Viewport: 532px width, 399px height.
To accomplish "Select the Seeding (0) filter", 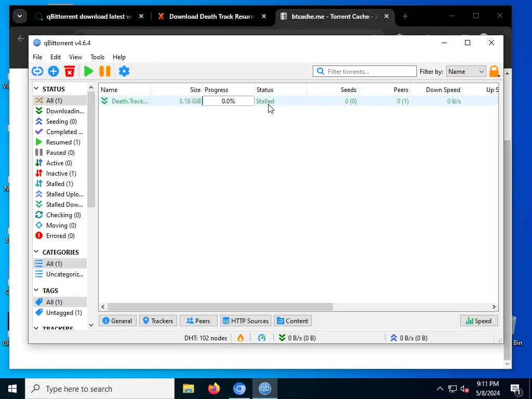I will pyautogui.click(x=60, y=122).
